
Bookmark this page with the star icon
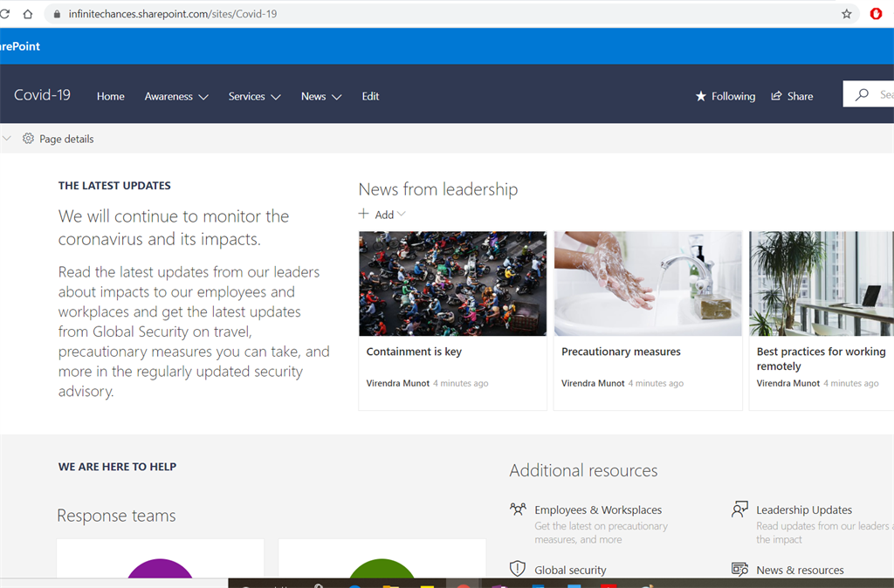(x=847, y=14)
